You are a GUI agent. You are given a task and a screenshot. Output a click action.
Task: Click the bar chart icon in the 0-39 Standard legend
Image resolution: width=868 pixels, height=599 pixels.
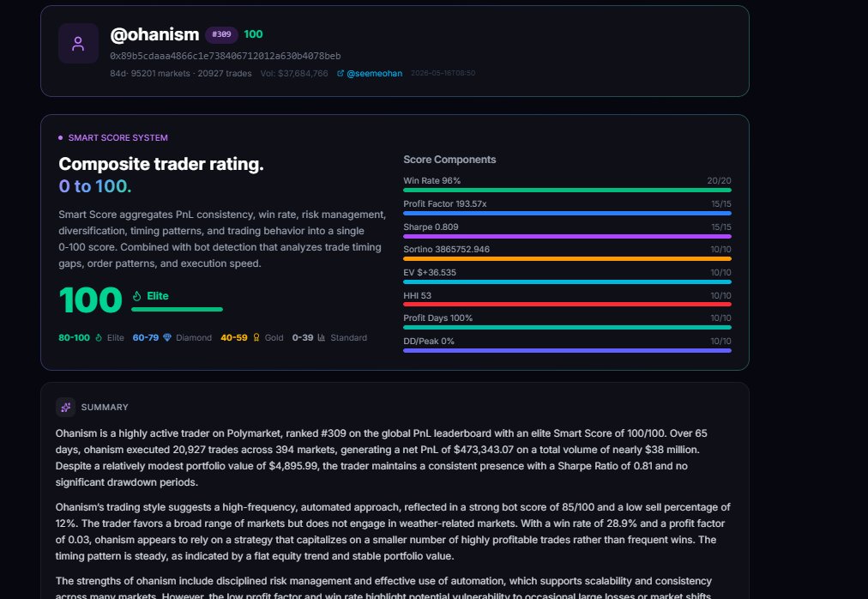322,337
